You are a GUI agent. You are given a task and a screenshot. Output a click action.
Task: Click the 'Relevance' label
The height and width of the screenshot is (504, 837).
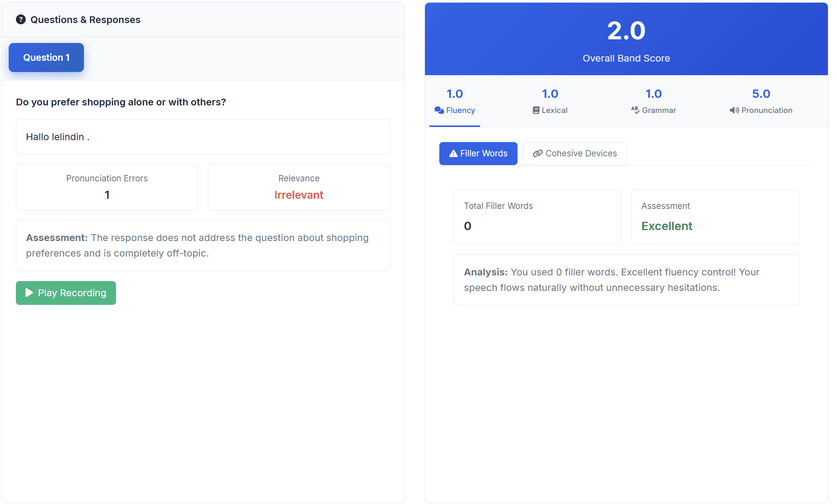299,178
